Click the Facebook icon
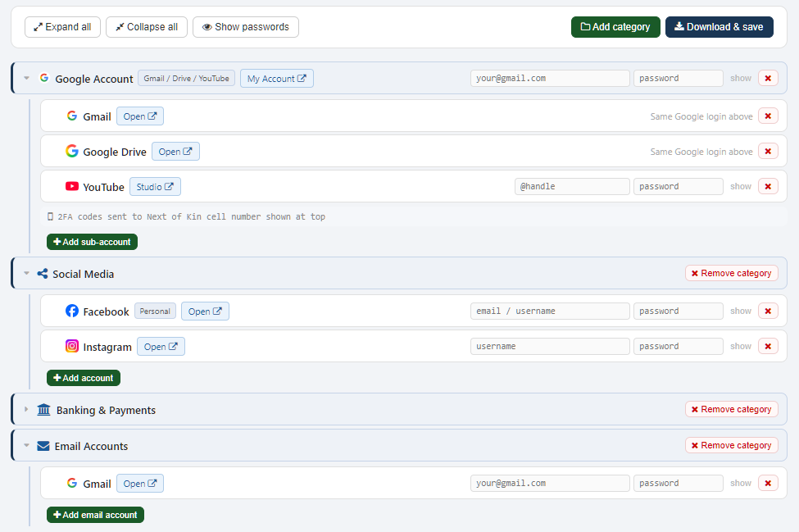 tap(72, 311)
